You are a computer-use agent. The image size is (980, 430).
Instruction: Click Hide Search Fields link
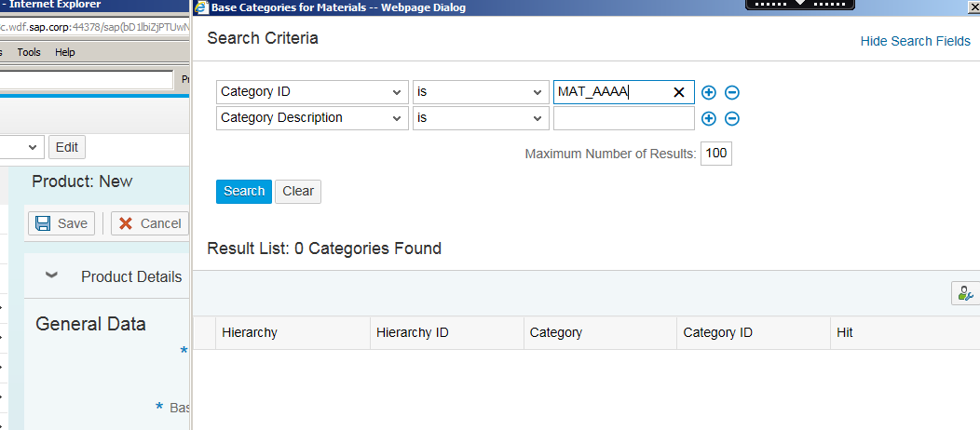[x=915, y=41]
